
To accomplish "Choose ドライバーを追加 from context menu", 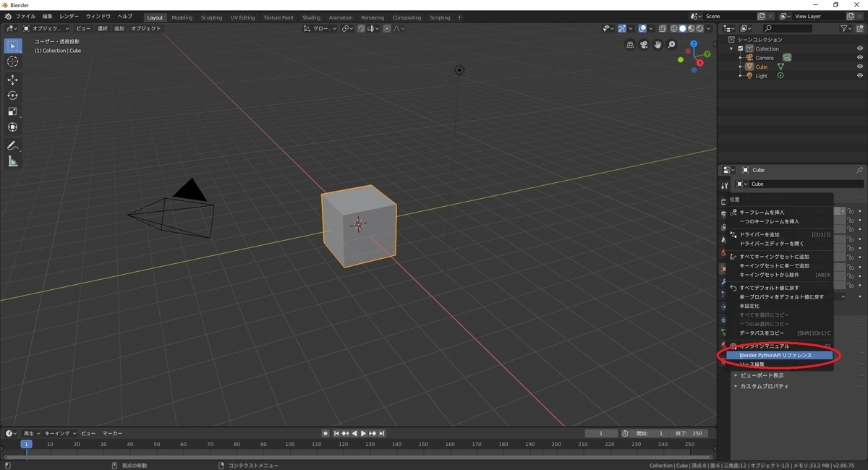I will pyautogui.click(x=780, y=234).
